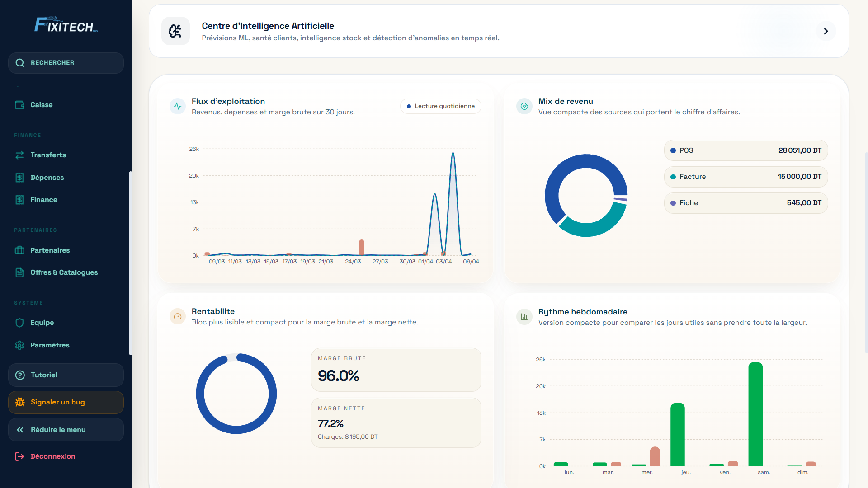Click the Caisse wallet icon in sidebar
The height and width of the screenshot is (488, 868).
(x=19, y=105)
